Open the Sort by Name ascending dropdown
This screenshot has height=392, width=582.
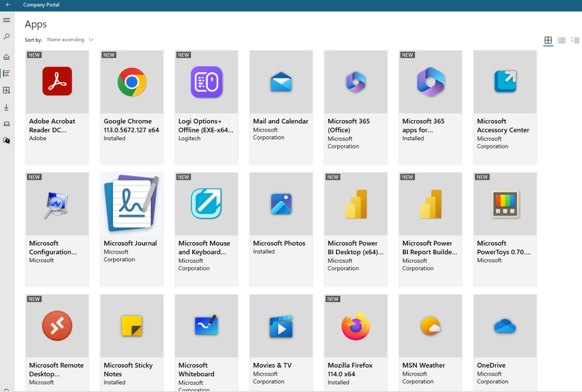70,40
